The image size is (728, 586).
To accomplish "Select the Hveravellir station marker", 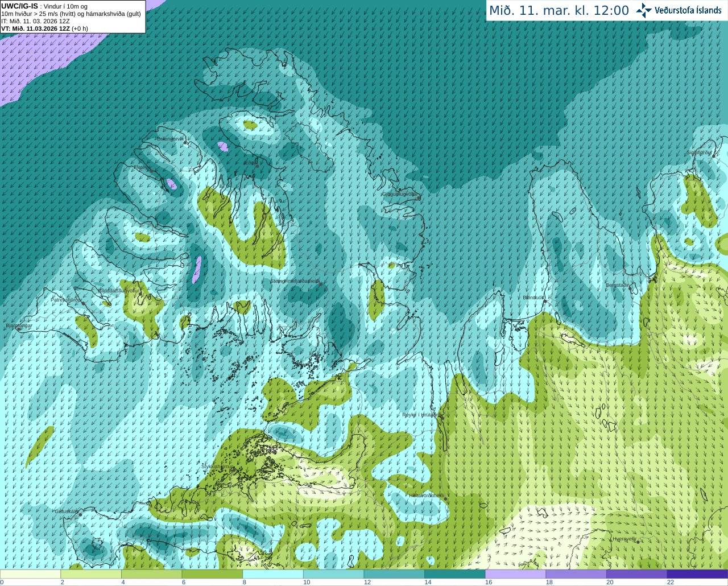I will pos(638,542).
